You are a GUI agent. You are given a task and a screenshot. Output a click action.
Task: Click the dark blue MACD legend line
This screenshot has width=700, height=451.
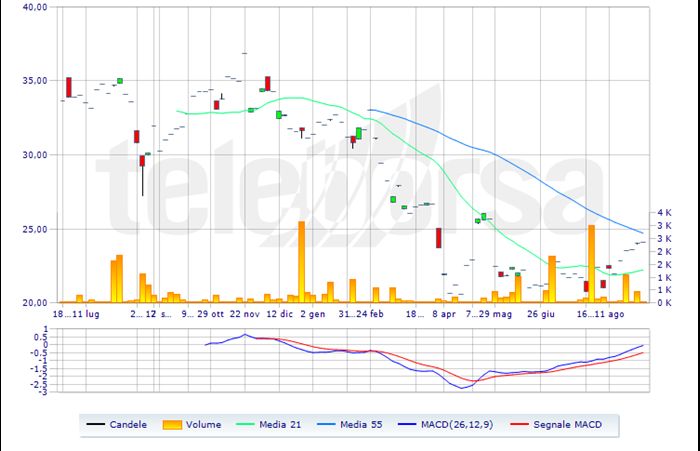[407, 424]
